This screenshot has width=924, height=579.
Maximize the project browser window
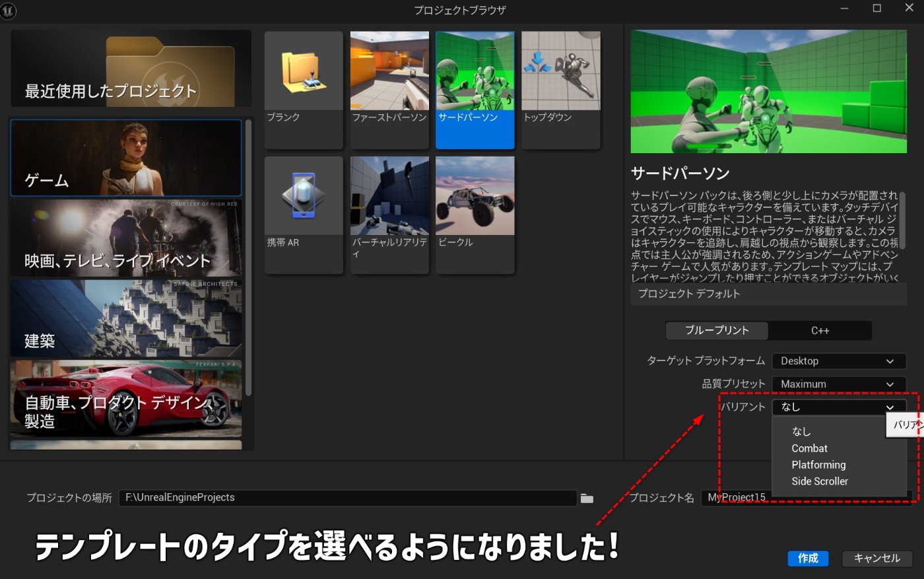click(x=877, y=9)
